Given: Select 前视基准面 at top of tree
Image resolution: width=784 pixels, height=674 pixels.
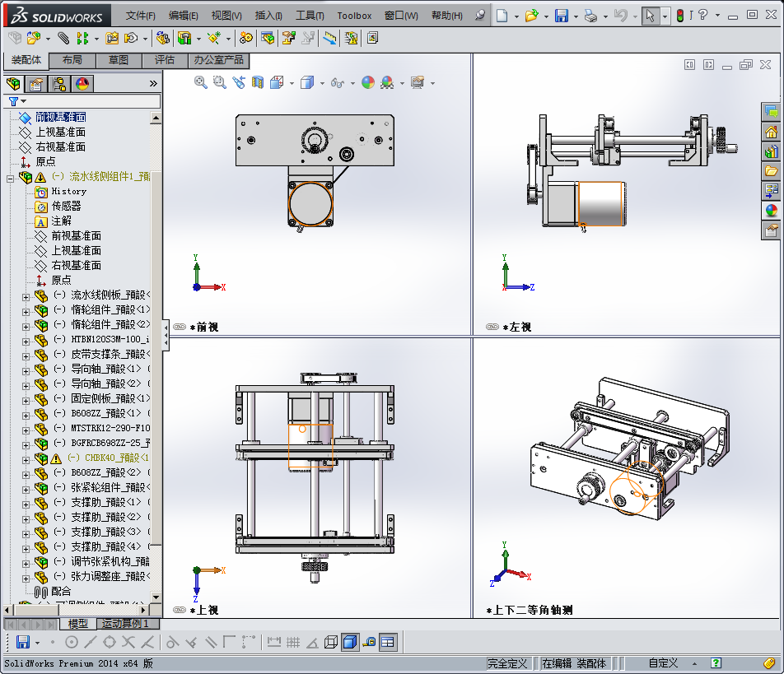Looking at the screenshot, I should pyautogui.click(x=60, y=117).
